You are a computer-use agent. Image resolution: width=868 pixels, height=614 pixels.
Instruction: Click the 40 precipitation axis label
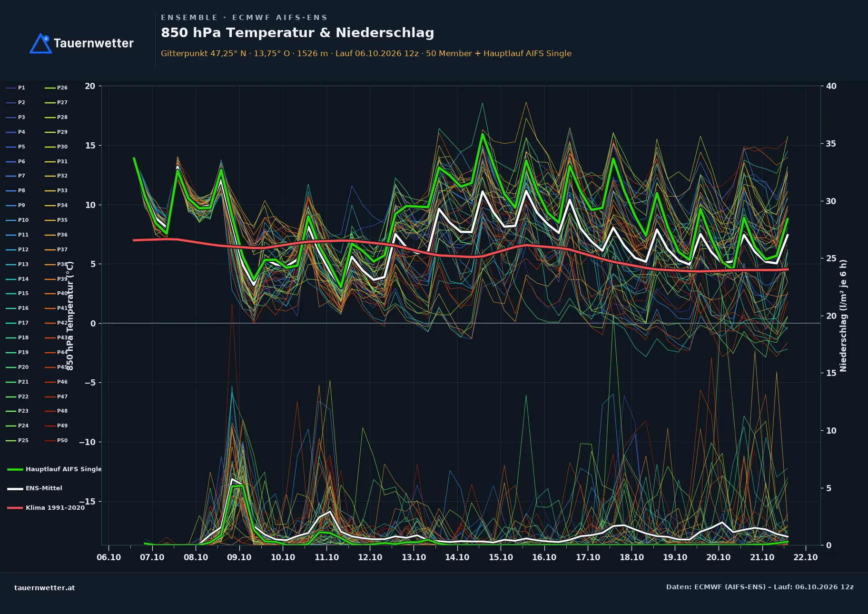pyautogui.click(x=831, y=86)
